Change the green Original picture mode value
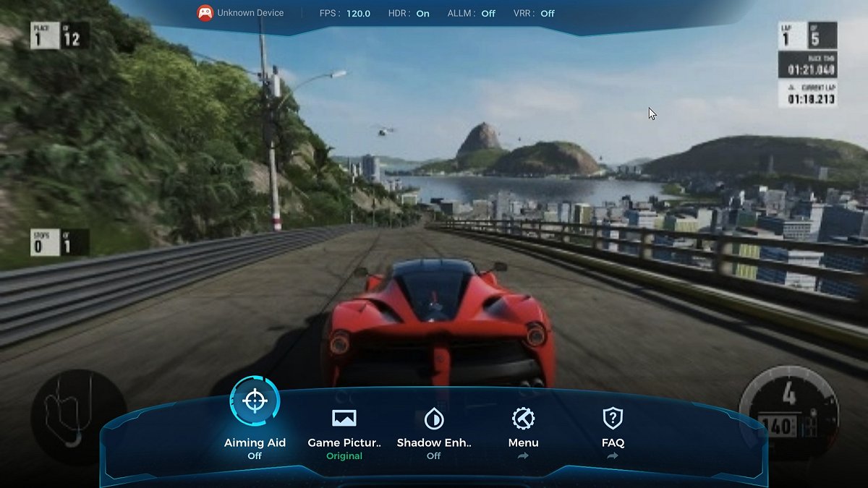This screenshot has height=488, width=868. (344, 456)
